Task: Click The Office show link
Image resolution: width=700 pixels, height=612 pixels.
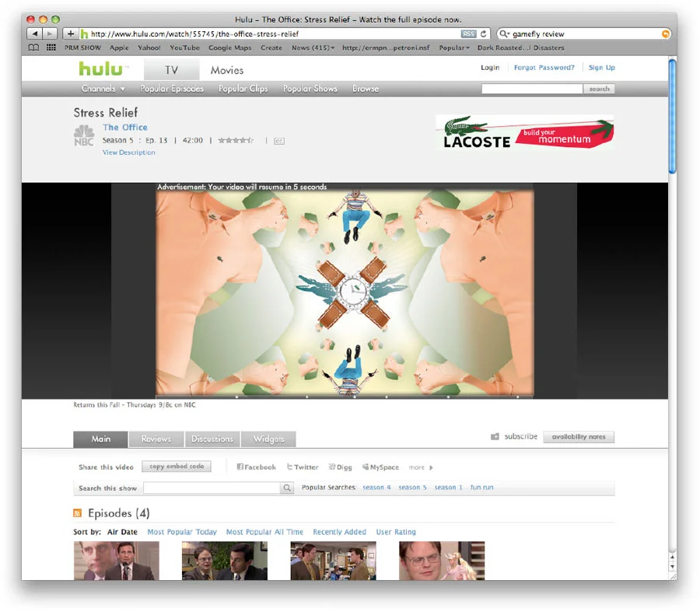Action: point(125,128)
